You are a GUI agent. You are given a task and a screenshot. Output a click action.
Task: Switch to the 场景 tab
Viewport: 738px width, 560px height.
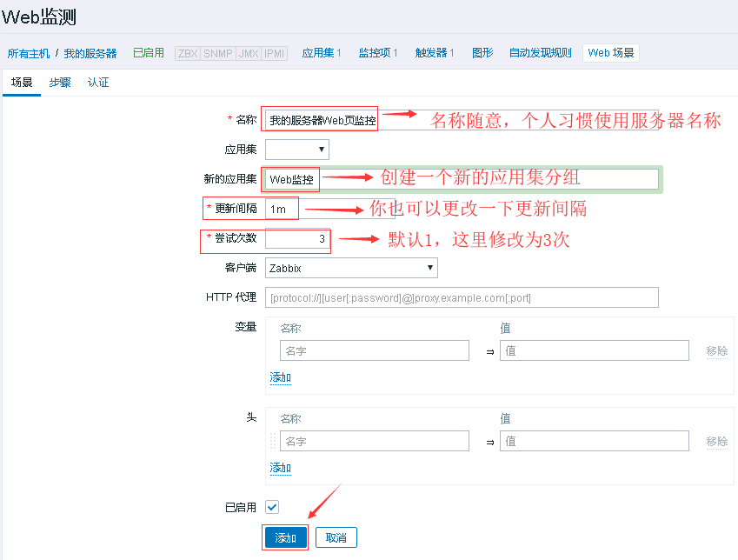click(x=22, y=83)
